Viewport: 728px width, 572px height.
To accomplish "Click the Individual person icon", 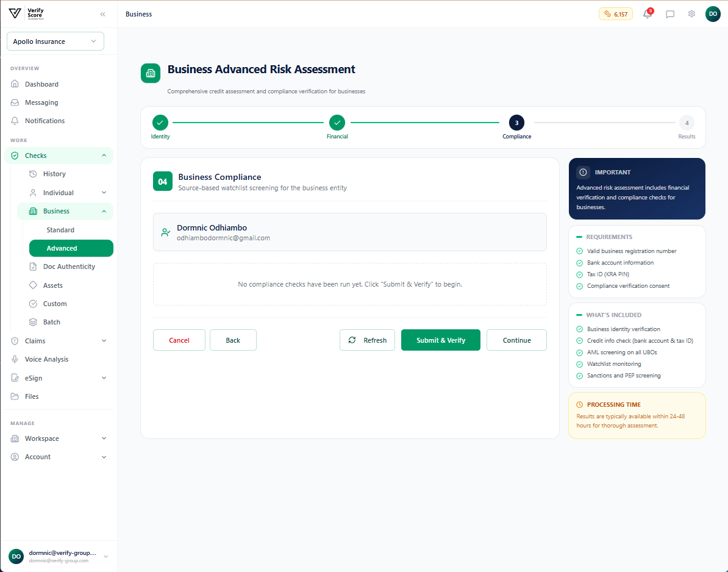I will pyautogui.click(x=33, y=193).
